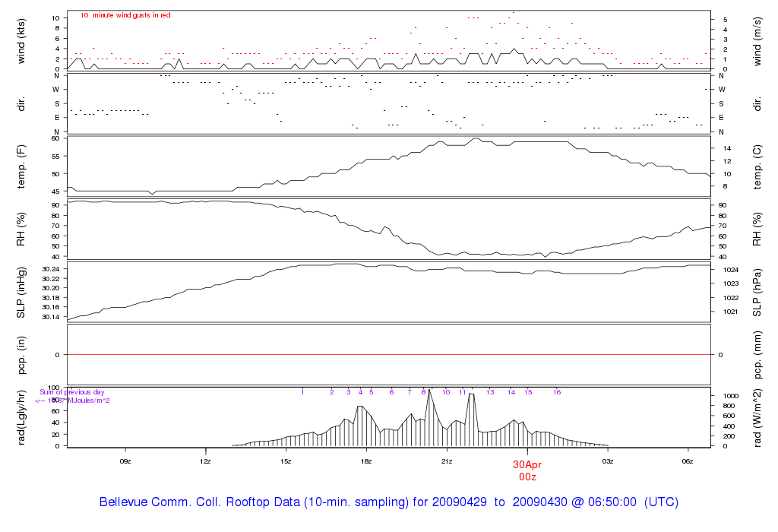Select the 'temp. (F)' axis label
This screenshot has width=778, height=532.
(x=21, y=166)
